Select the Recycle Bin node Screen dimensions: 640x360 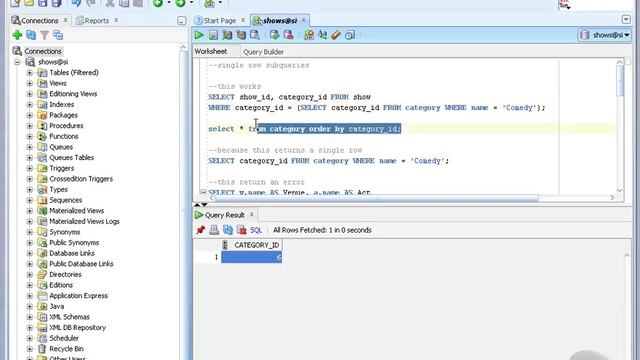(x=66, y=349)
